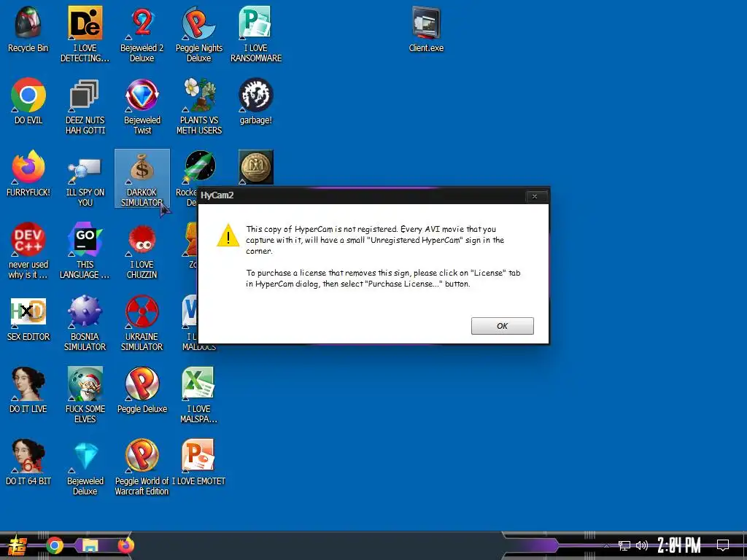747x560 pixels.
Task: Select the Firefox shortcut on the desktop
Action: pyautogui.click(x=28, y=174)
